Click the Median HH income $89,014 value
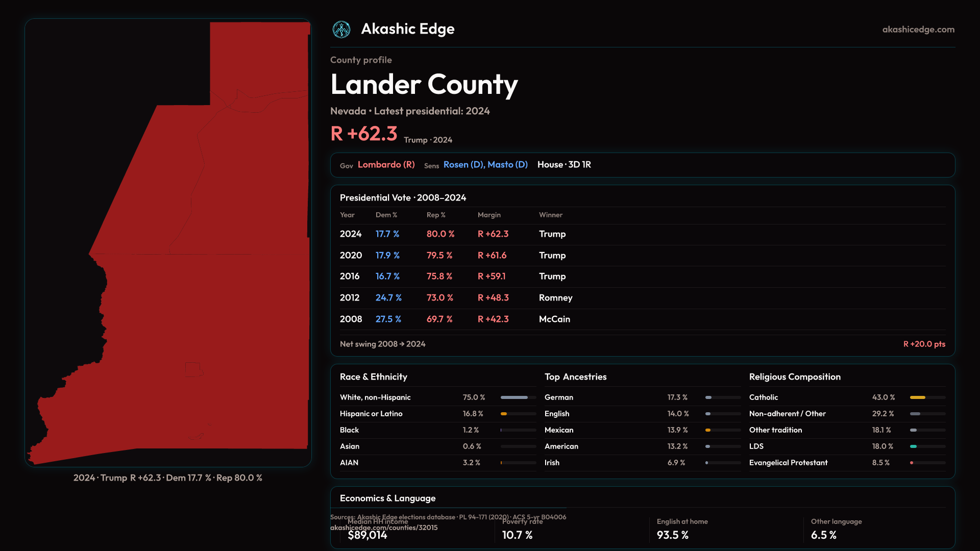 pyautogui.click(x=367, y=536)
